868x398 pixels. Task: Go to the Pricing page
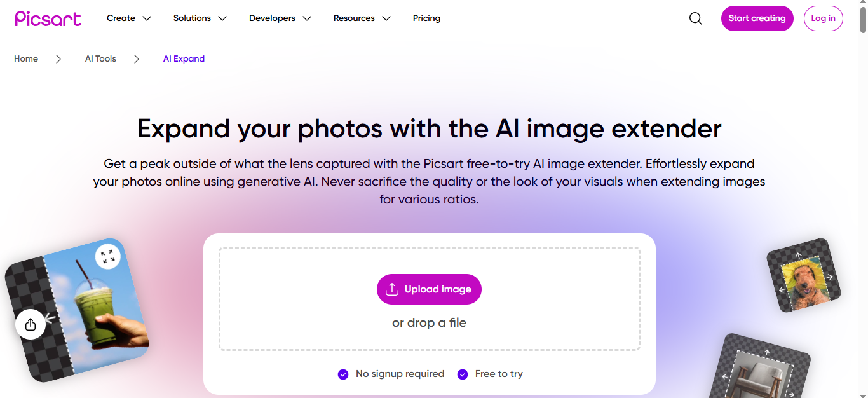coord(426,18)
